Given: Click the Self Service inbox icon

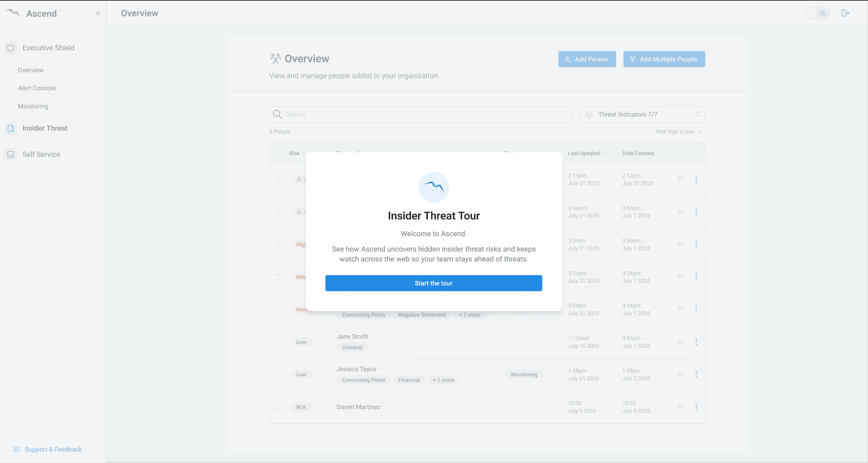Looking at the screenshot, I should click(11, 154).
